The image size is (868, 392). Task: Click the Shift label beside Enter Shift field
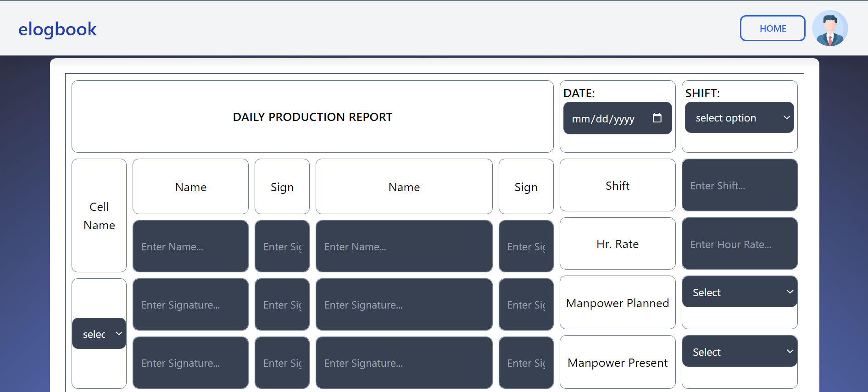[618, 186]
